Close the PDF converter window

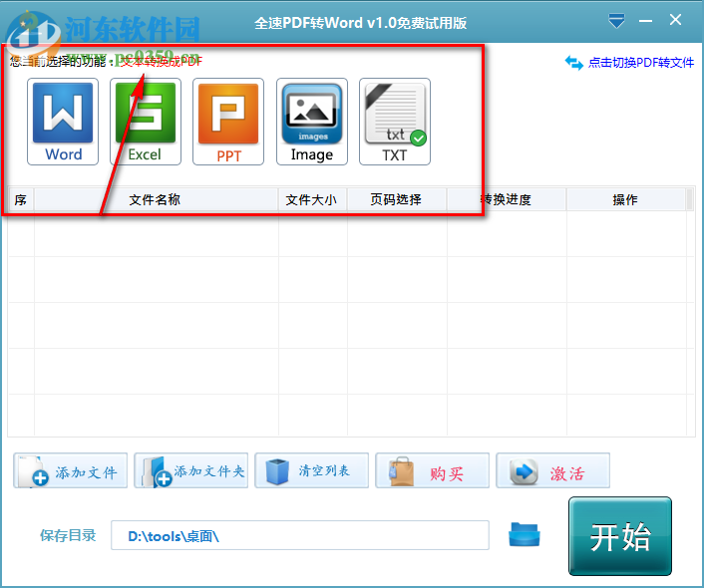(675, 20)
